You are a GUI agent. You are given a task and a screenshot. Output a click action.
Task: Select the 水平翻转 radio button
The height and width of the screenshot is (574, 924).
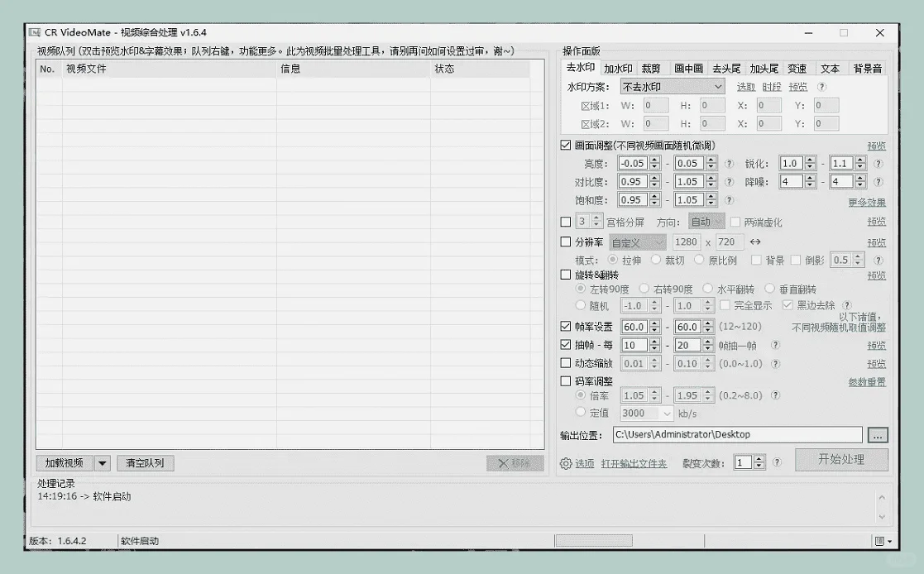pos(707,289)
